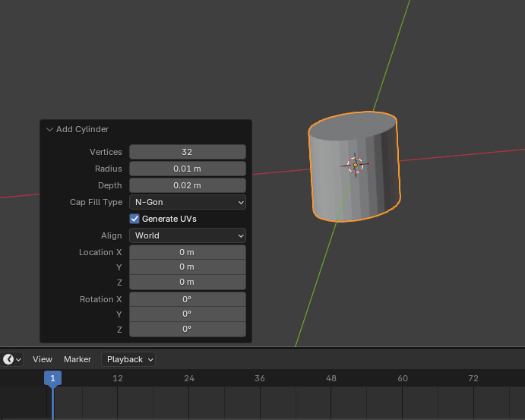The image size is (525, 420).
Task: Open the Align dropdown set to World
Action: [188, 235]
